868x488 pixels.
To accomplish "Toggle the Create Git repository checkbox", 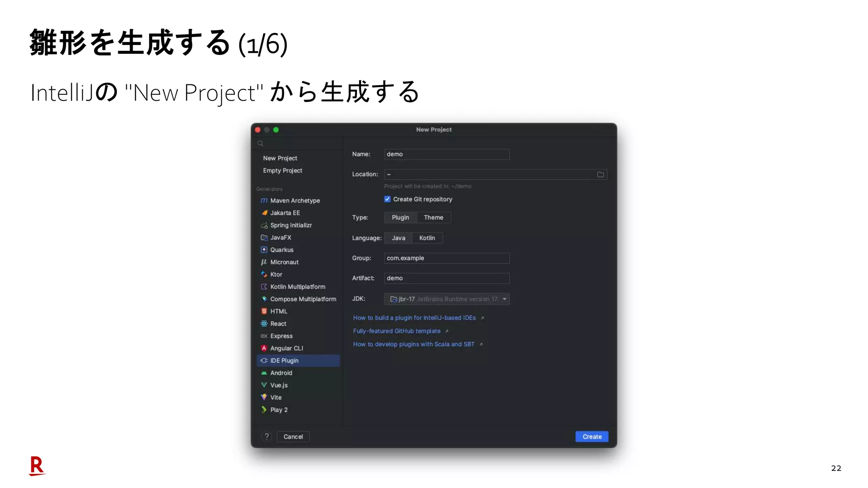I will [387, 199].
